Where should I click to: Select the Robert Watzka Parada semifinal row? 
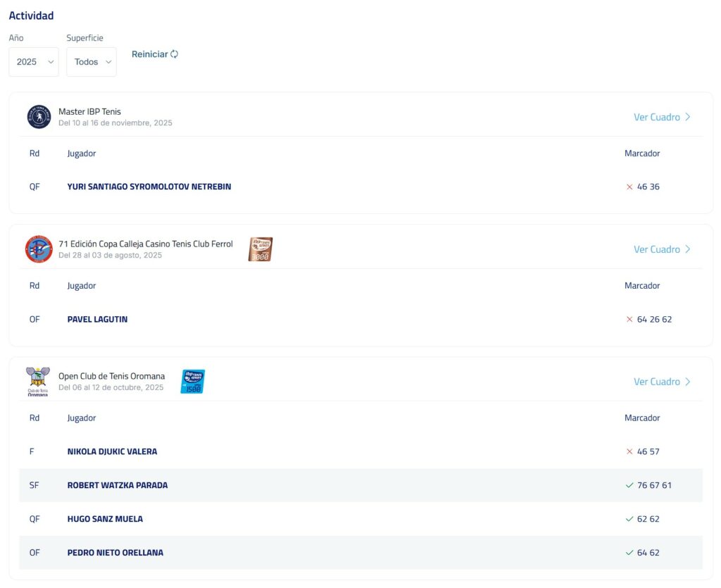[x=360, y=485]
